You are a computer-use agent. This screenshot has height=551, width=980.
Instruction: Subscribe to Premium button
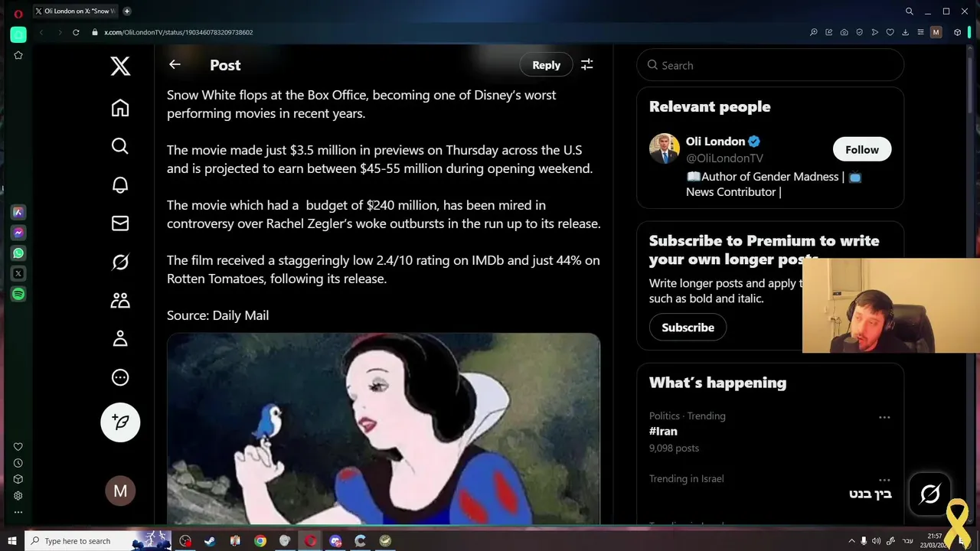688,328
